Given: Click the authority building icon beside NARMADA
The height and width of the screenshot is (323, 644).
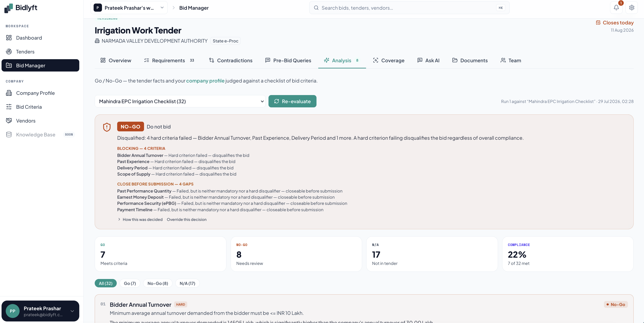Looking at the screenshot, I should click(x=97, y=41).
